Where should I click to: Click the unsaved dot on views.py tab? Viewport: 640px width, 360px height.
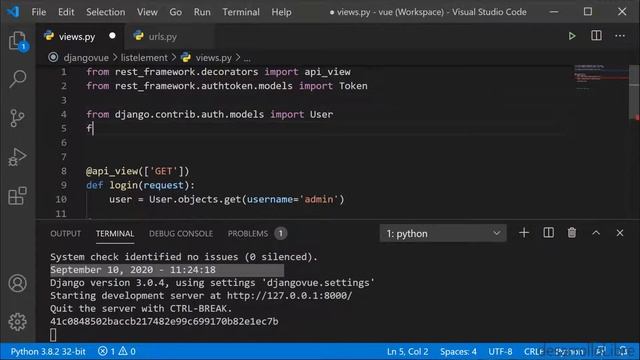112,36
